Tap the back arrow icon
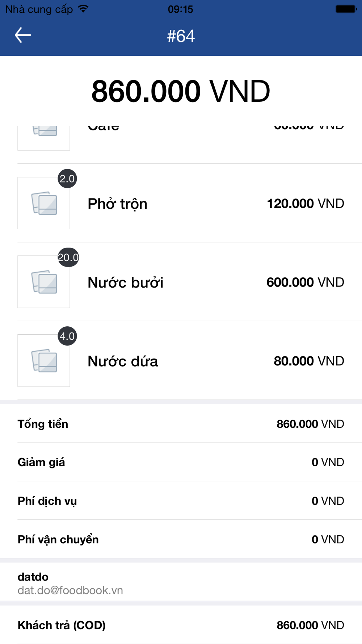This screenshot has height=644, width=362. [23, 35]
